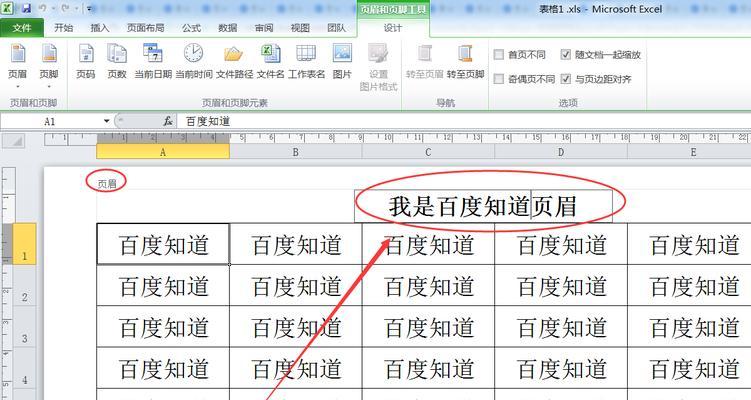Switch to the 公式 Formulas tab
Image resolution: width=751 pixels, height=400 pixels.
tap(191, 28)
